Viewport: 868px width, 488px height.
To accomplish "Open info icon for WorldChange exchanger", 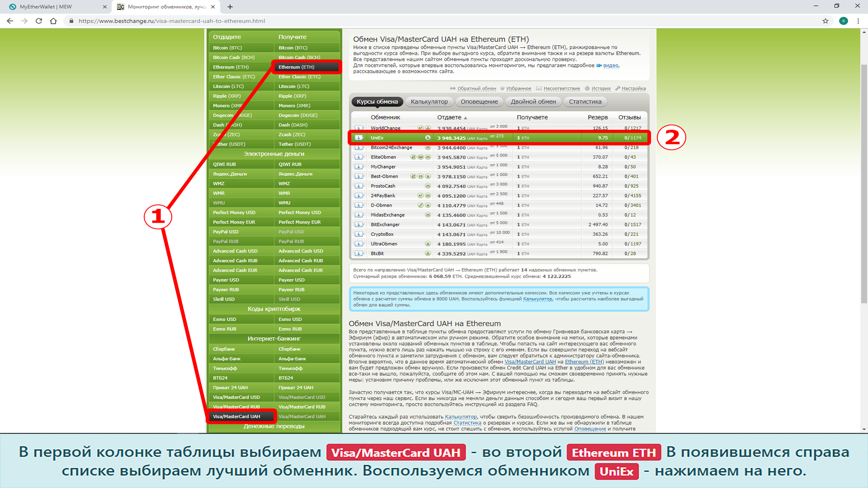I will click(359, 128).
